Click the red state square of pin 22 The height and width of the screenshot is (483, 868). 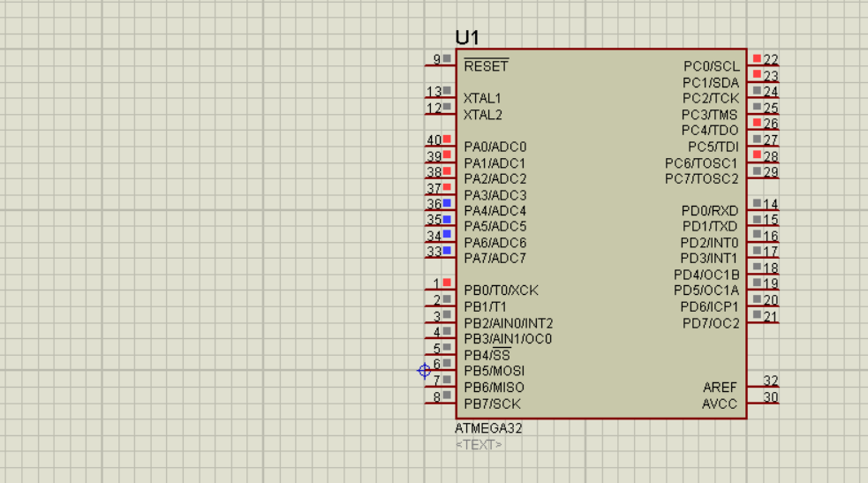757,58
